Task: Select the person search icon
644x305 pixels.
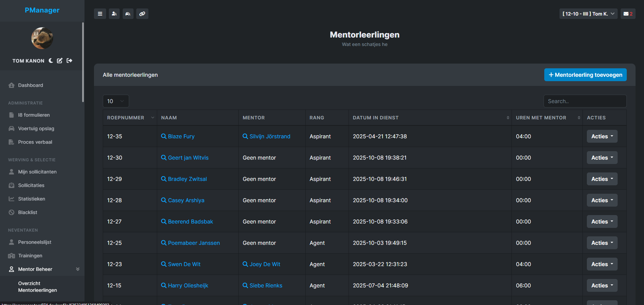Action: [114, 14]
